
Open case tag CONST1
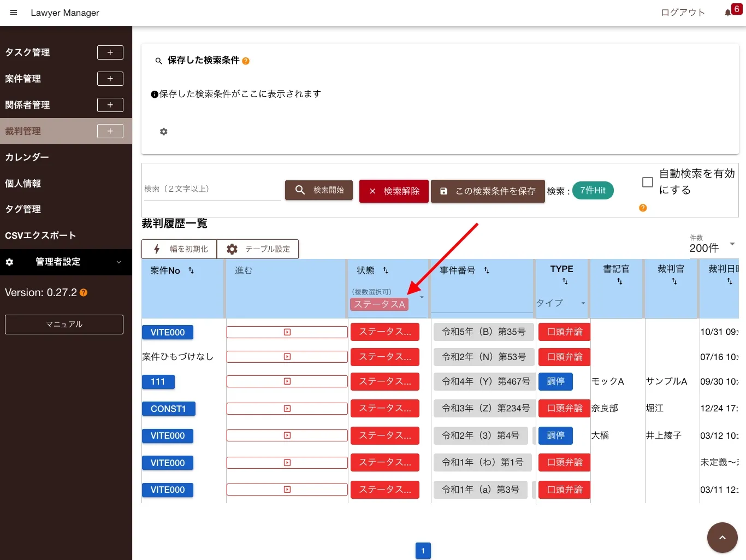point(169,409)
